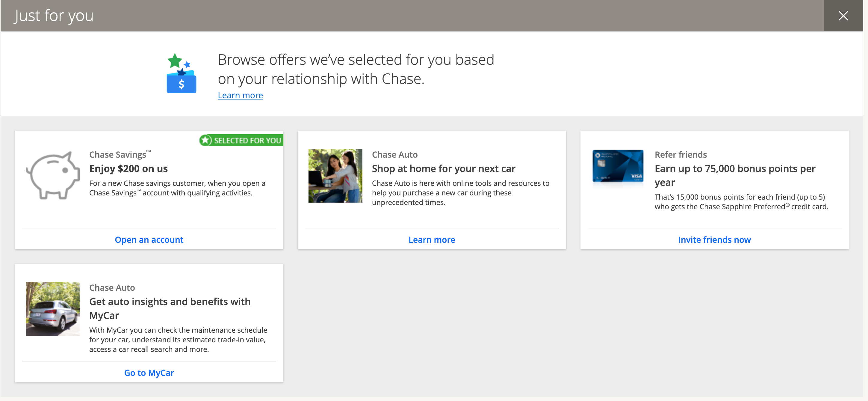The image size is (868, 401).
Task: Click Open an account link
Action: (x=149, y=239)
